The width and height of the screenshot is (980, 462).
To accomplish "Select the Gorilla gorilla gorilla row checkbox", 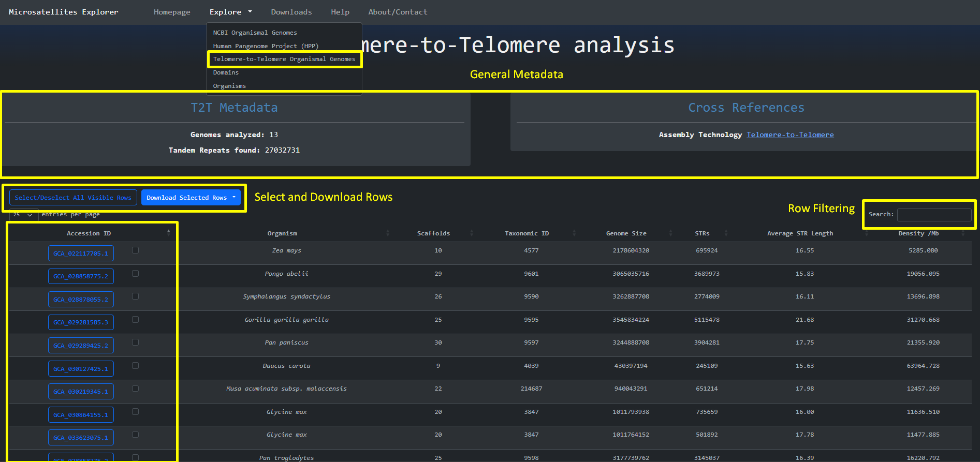I will tap(135, 320).
